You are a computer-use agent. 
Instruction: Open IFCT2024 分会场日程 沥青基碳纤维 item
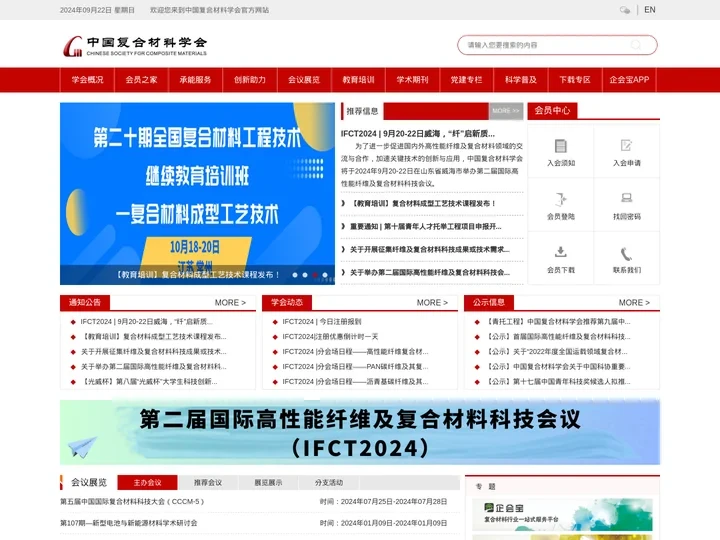pos(355,382)
